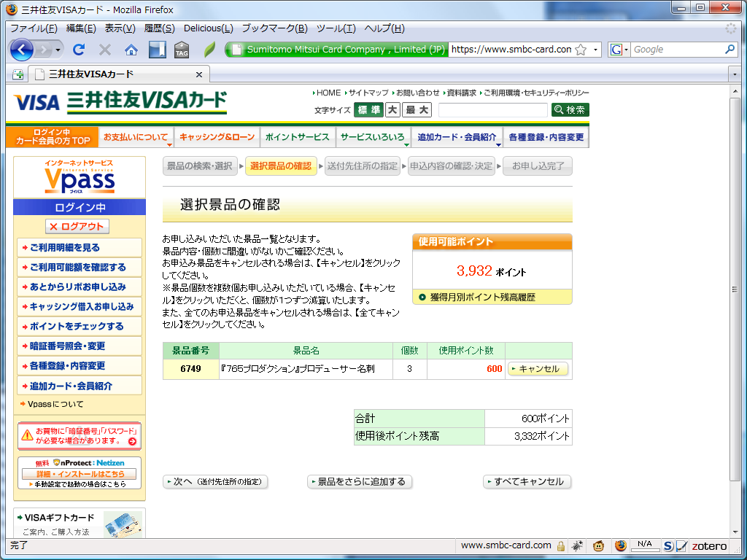Open ポイントをチェックする in sidebar
747x560 pixels.
pyautogui.click(x=80, y=326)
